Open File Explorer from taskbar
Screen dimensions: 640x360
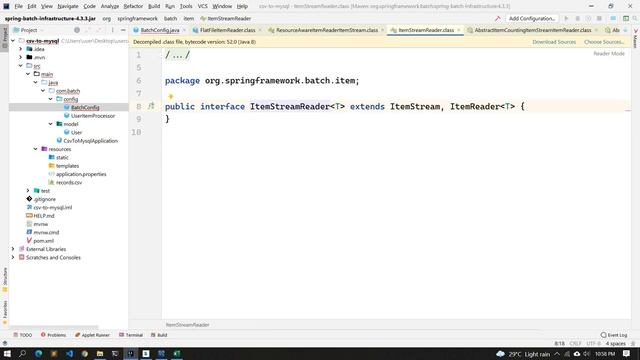pos(100,354)
